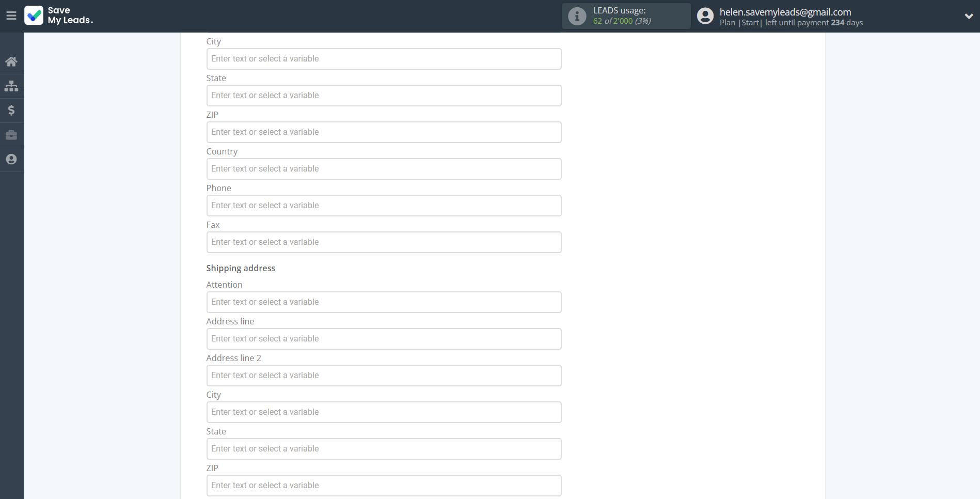Click into the billing State input
980x499 pixels.
(384, 96)
